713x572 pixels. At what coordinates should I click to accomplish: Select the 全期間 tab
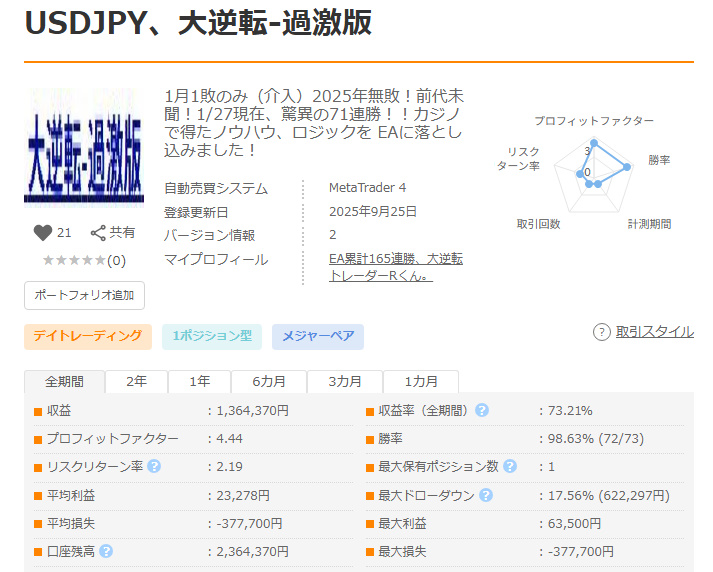click(x=65, y=381)
